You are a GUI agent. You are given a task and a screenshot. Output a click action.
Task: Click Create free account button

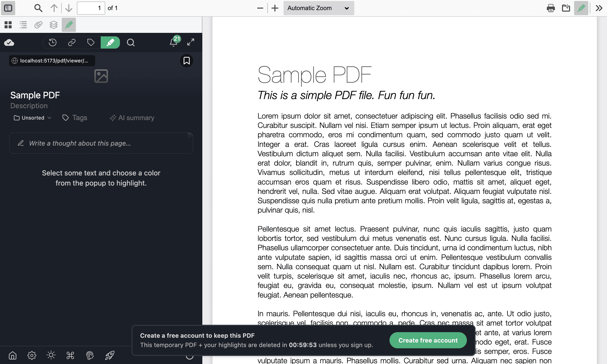428,340
